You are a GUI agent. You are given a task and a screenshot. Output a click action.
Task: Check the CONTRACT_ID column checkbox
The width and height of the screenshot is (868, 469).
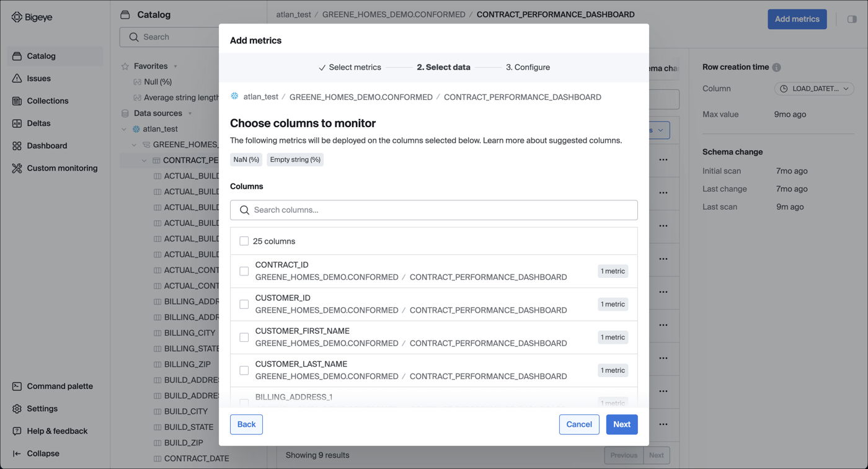pos(244,271)
